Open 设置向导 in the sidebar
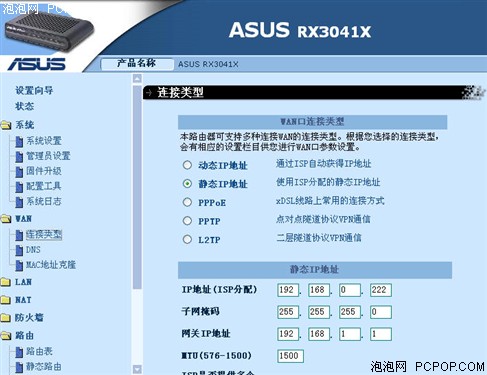This screenshot has height=375, width=487. (34, 90)
